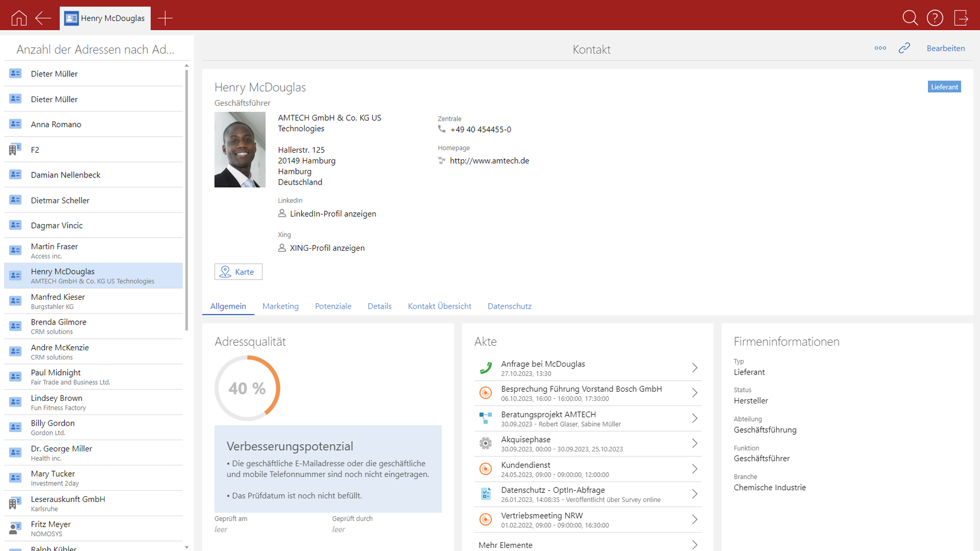Screen dimensions: 980x551
Task: Expand Besprechung Führung Vorstand Bosch chevron
Action: click(695, 393)
